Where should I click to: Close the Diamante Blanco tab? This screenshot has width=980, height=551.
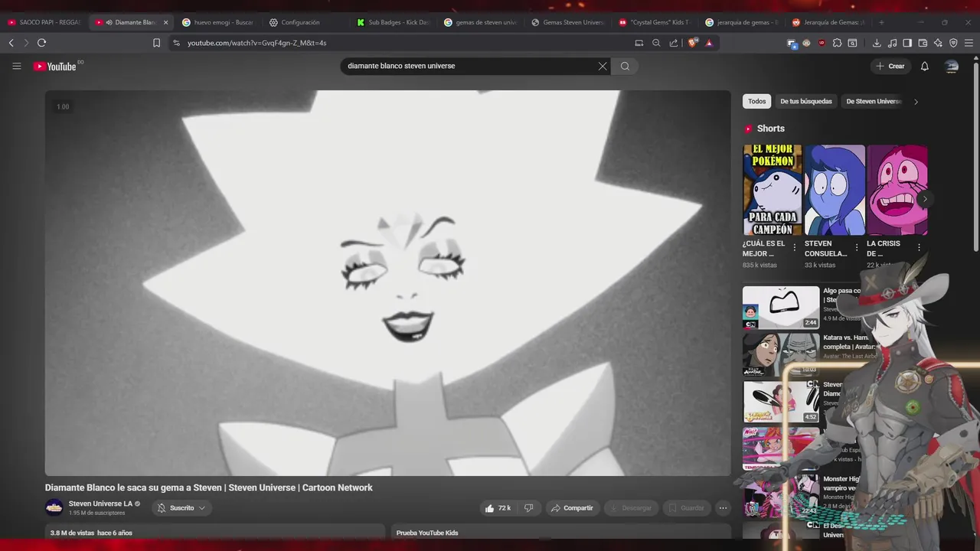point(165,22)
